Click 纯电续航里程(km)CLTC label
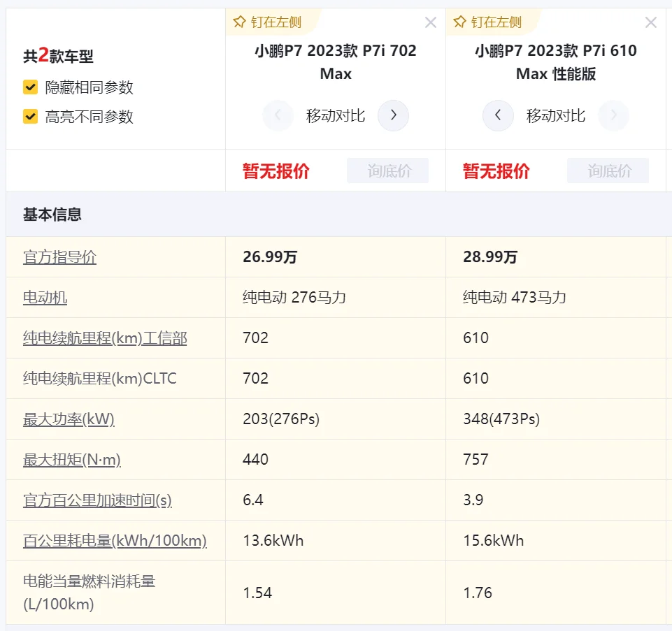 [x=100, y=378]
